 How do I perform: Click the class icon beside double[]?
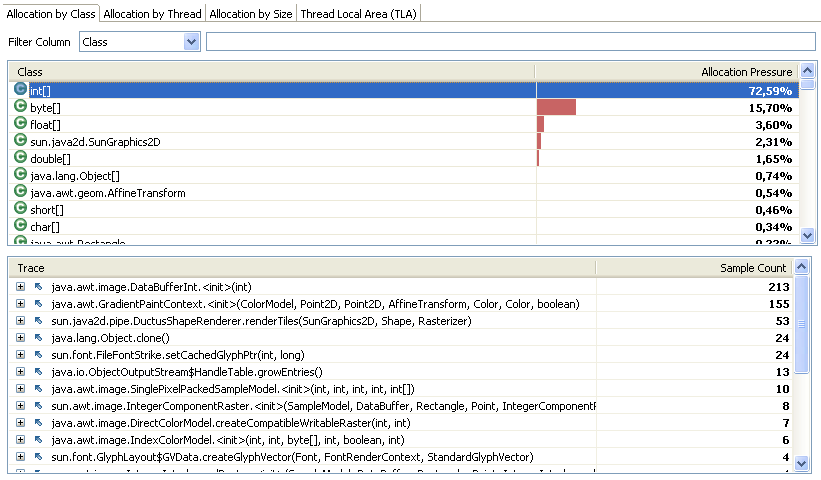coord(20,157)
